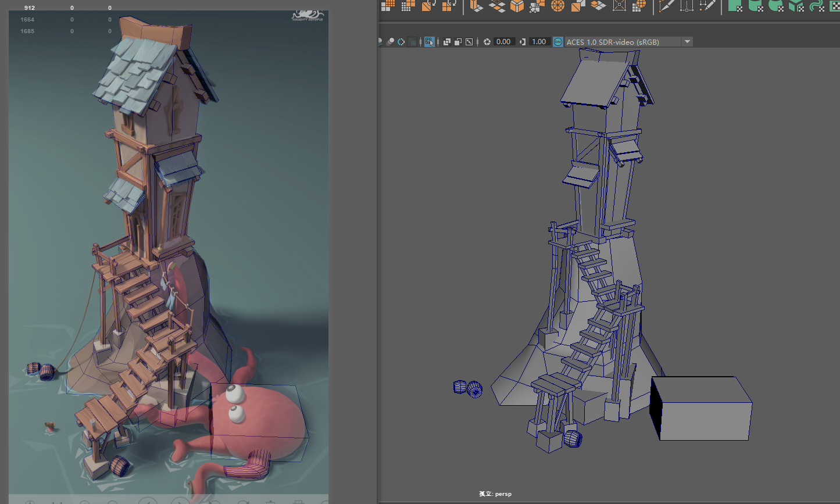Toggle the view transform ON button
The image size is (840, 504).
point(558,42)
